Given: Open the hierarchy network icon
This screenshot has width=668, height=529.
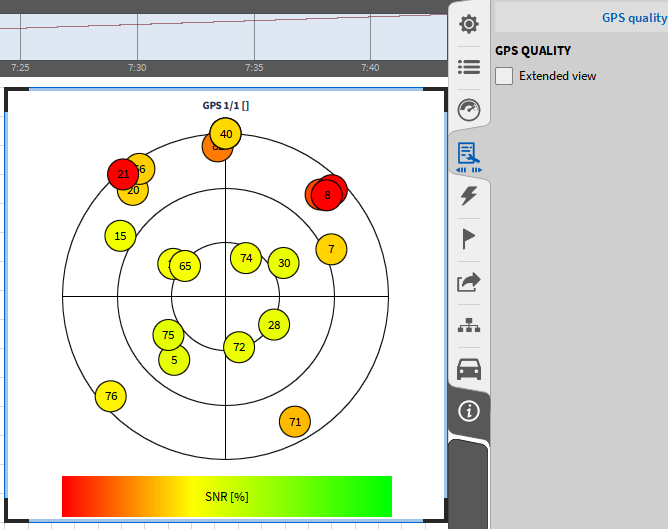Looking at the screenshot, I should click(x=468, y=326).
